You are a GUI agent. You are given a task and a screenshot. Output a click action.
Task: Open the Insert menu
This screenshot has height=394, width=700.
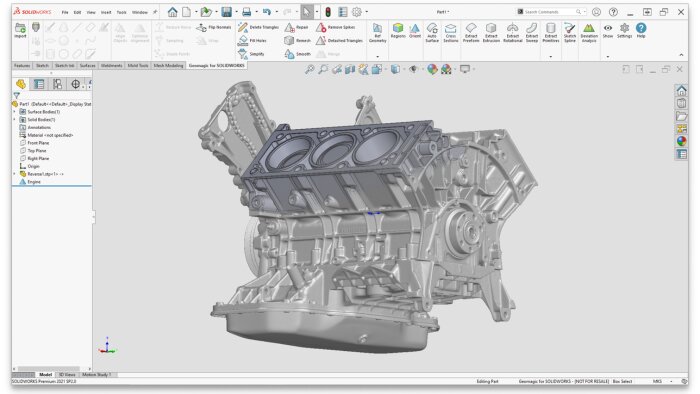[x=106, y=12]
